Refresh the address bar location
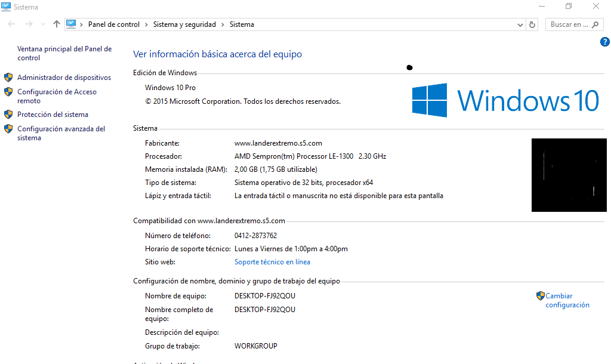Image resolution: width=611 pixels, height=364 pixels. point(533,24)
